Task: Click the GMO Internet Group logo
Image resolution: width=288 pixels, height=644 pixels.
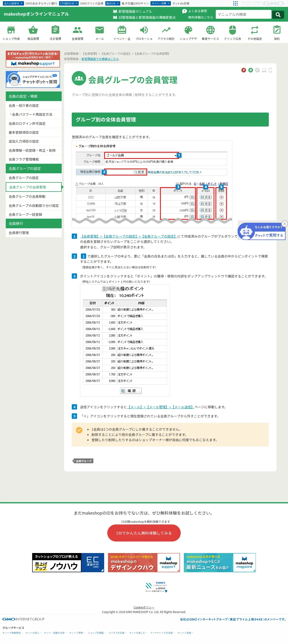Action: point(24,619)
